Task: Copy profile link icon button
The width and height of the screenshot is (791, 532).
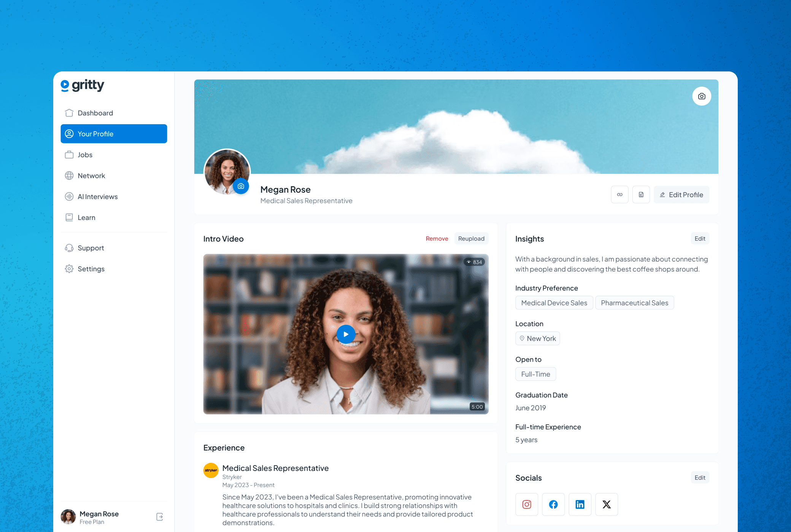Action: coord(619,195)
